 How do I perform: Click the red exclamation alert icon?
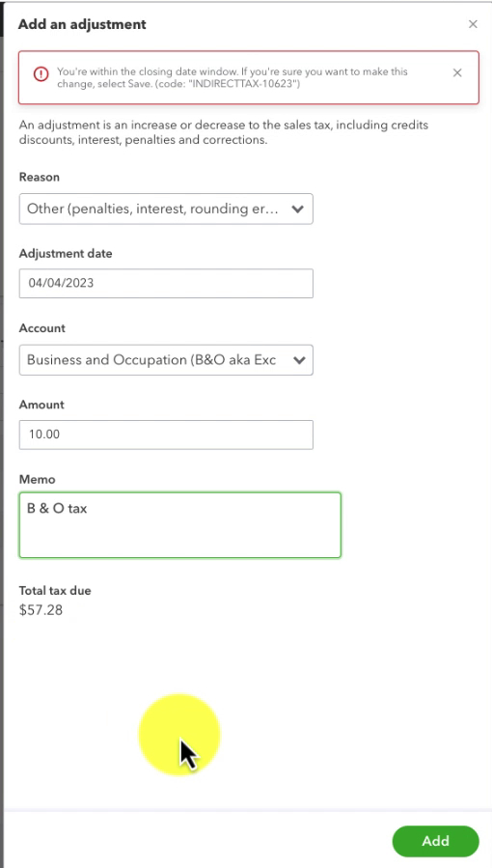[x=41, y=73]
